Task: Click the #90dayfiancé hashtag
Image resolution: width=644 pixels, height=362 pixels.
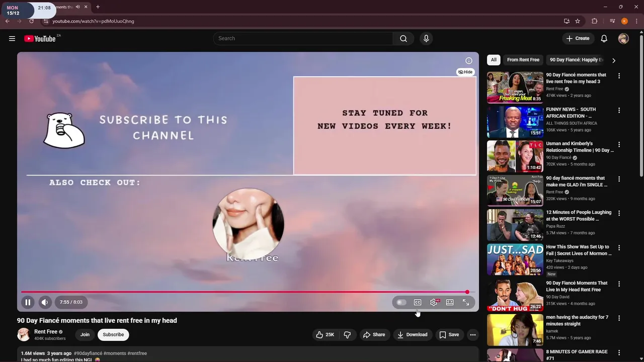Action: [x=88, y=353]
